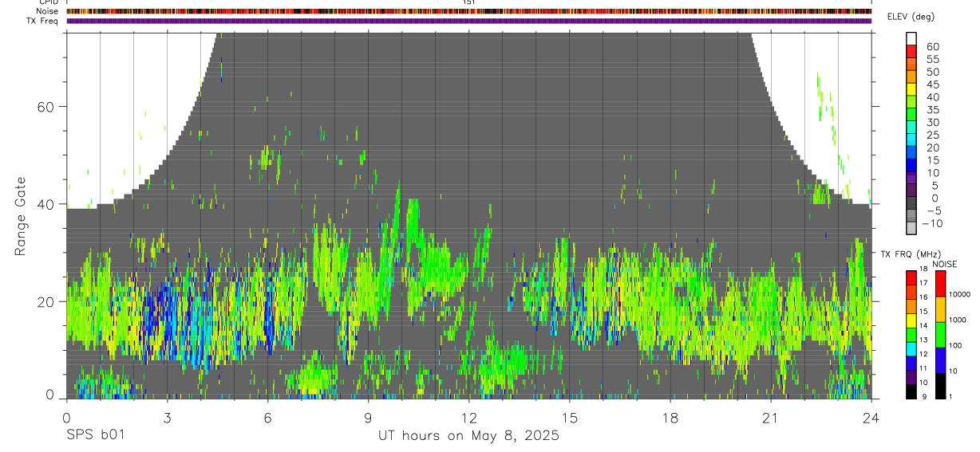Click the 'TX Freq' row label above the plot
980x452 pixels.
click(43, 21)
